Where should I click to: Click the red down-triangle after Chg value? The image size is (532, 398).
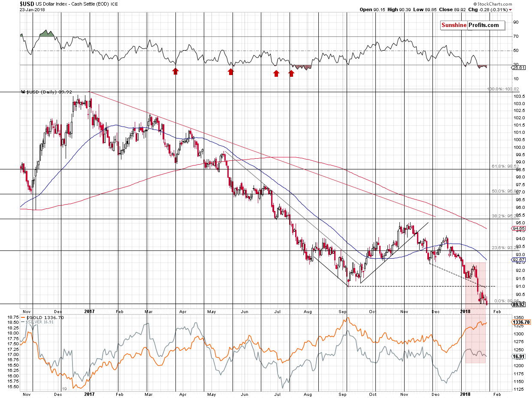510,10
